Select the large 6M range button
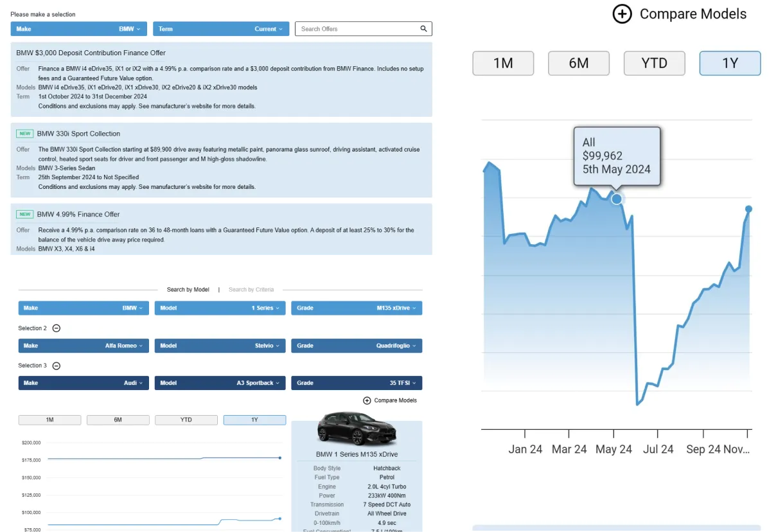Screen dimensions: 769x532 click(x=579, y=63)
